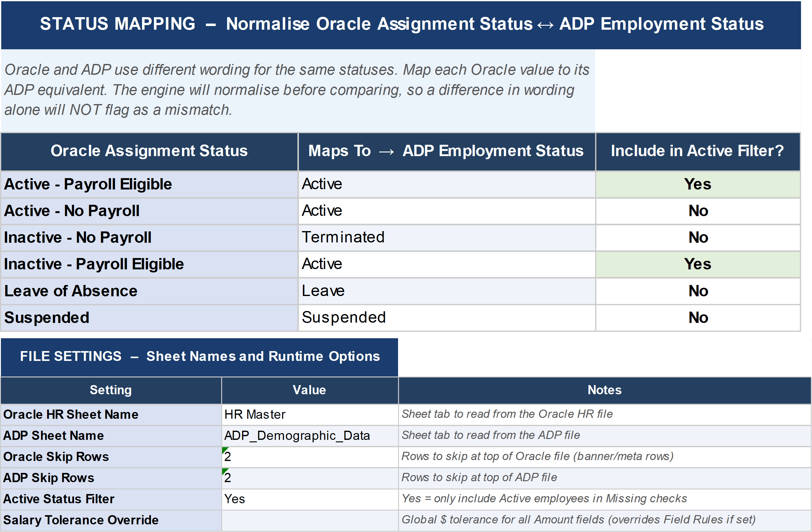Edit the Oracle Skip Rows value 2

pyautogui.click(x=310, y=457)
